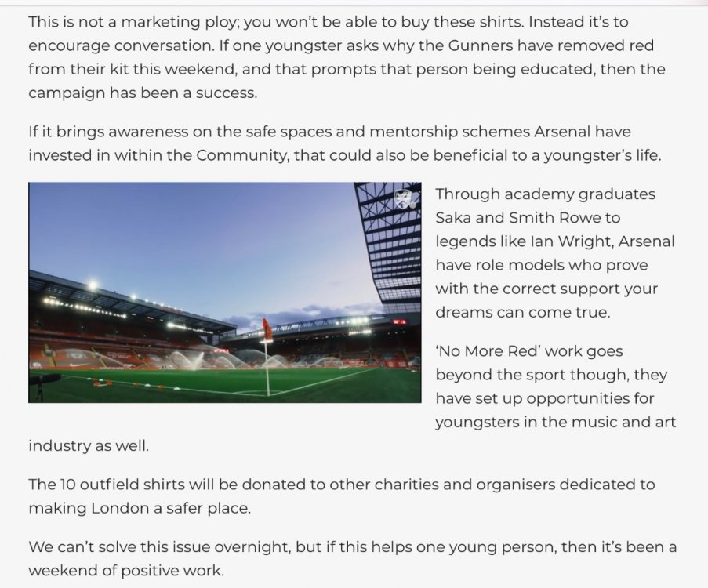Click the orange corner flag in the photo
The height and width of the screenshot is (588, 708).
pos(267,328)
